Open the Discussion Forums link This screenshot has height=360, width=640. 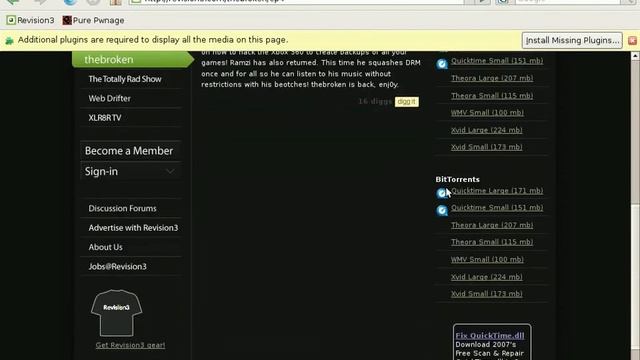coord(122,209)
